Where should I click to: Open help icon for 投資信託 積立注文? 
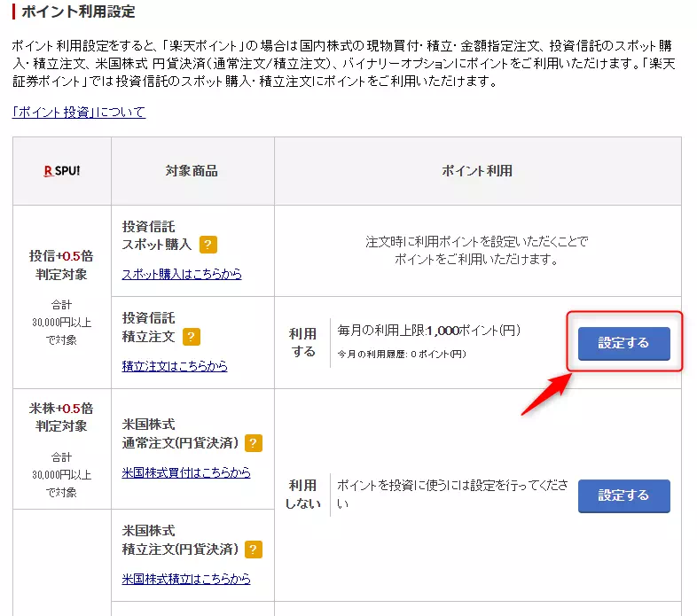click(x=192, y=337)
